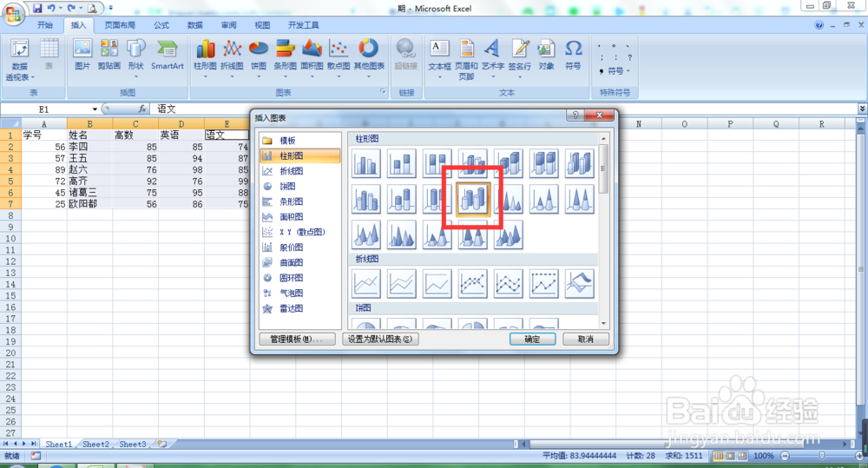Insert a SmartArt graphic
Screen dimensions: 868x468
click(x=168, y=55)
